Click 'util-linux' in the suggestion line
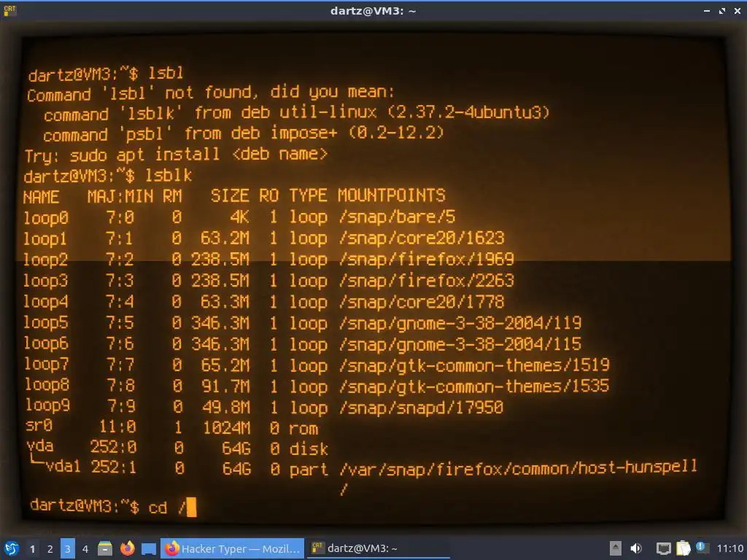This screenshot has width=747, height=560. pos(328,112)
